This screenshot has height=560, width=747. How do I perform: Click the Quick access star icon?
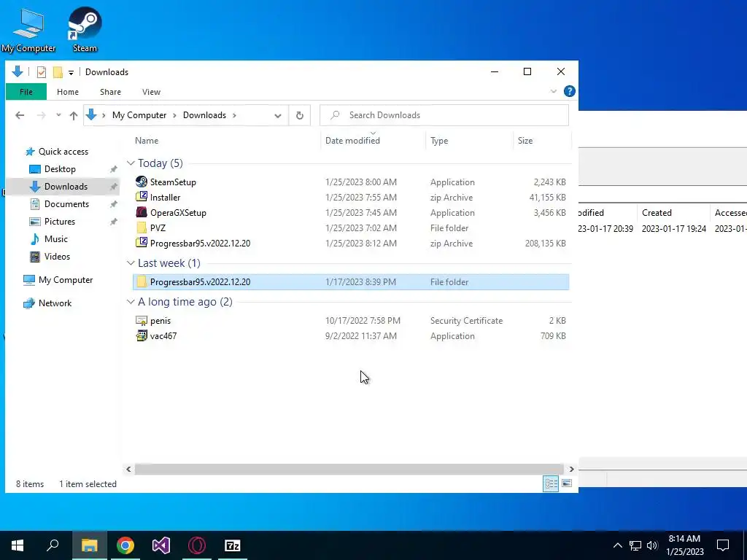(30, 152)
